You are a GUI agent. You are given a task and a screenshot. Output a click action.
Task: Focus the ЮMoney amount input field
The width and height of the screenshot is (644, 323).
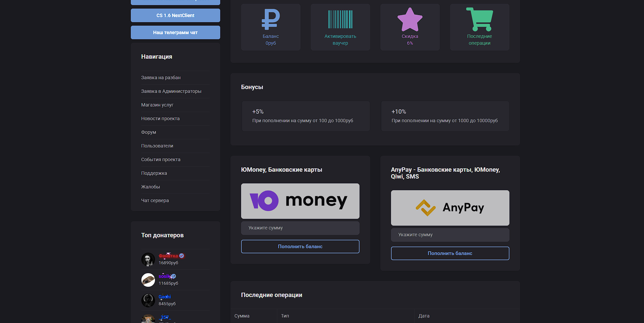pos(300,228)
